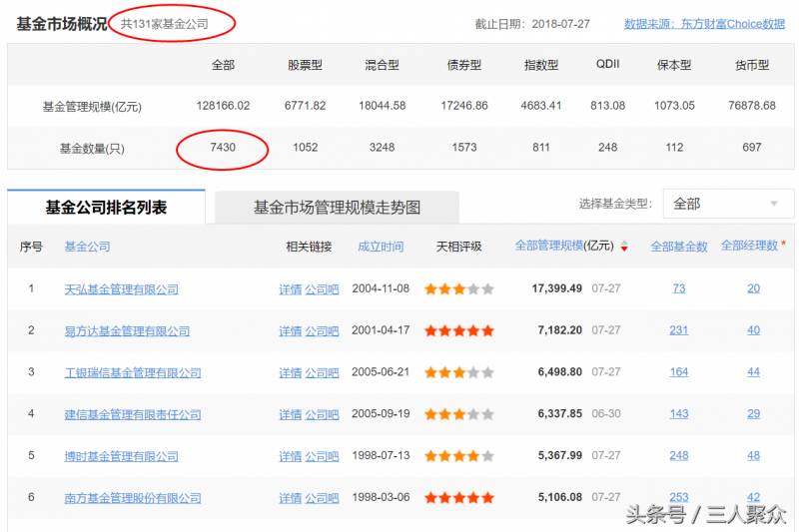
Task: Open 南方基金管理股份有限公司 company link
Action: (133, 498)
